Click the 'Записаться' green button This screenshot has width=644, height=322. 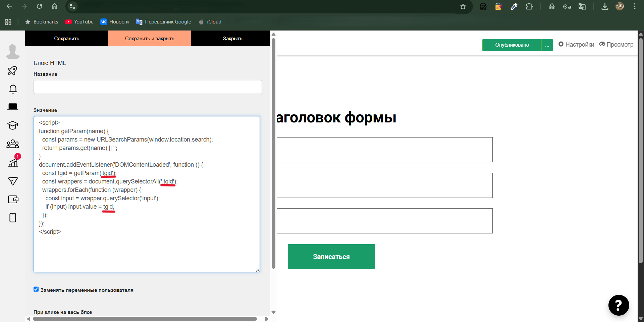tap(331, 257)
